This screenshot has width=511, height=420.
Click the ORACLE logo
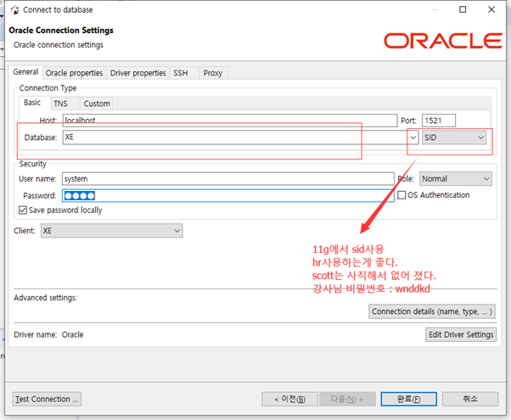point(443,41)
